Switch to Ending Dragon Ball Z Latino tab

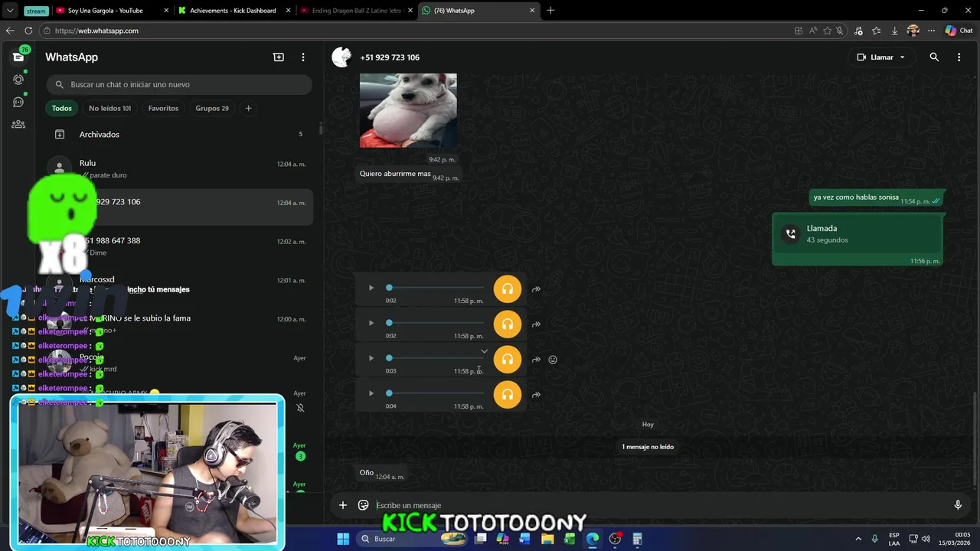(x=355, y=11)
